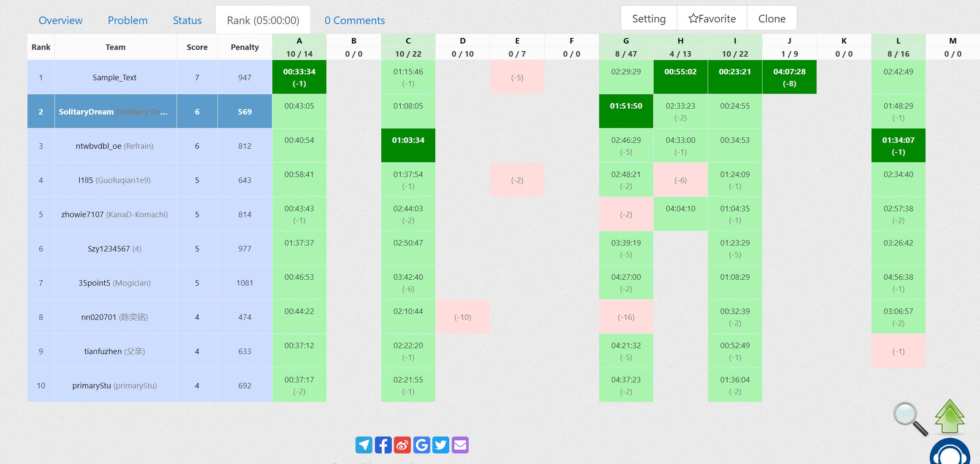Click problem G column header
This screenshot has width=980, height=464.
(626, 41)
